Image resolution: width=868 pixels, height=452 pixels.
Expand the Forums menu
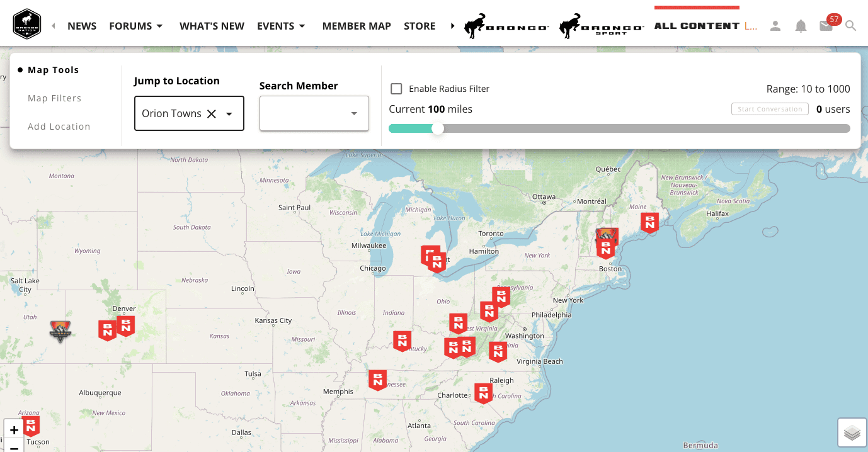coord(136,26)
